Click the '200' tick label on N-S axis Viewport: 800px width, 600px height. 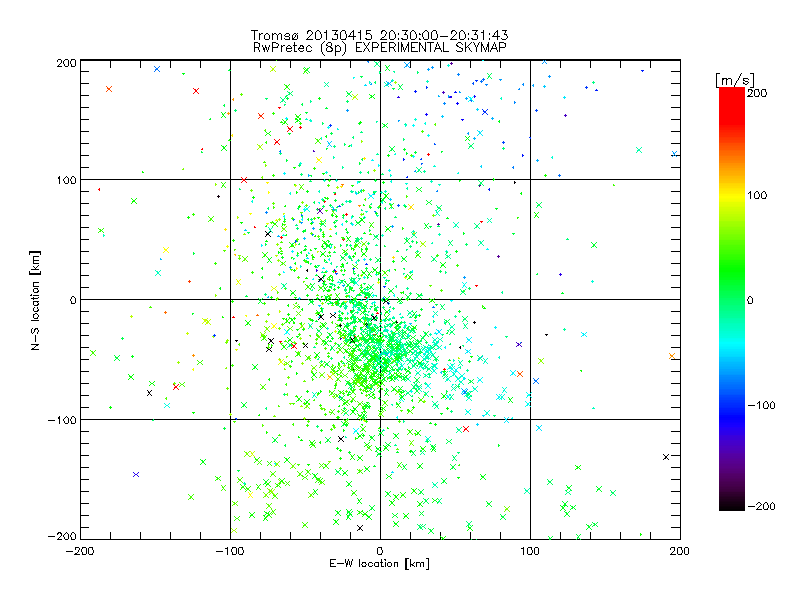(66, 63)
